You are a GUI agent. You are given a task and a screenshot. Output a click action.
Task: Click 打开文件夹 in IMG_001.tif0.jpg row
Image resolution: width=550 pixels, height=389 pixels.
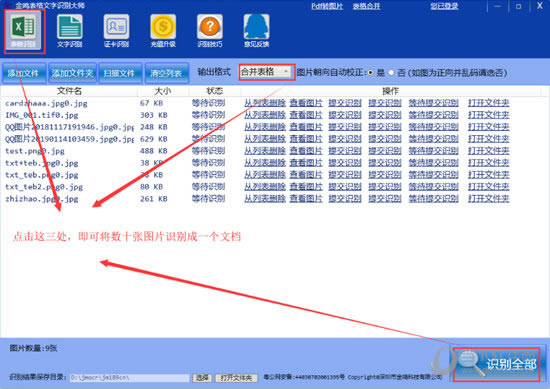[489, 115]
